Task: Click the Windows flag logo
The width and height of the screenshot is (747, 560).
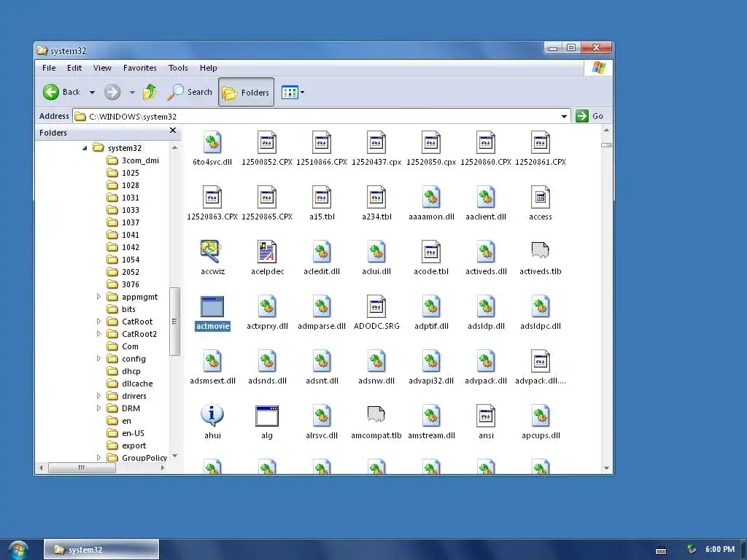Action: point(599,68)
